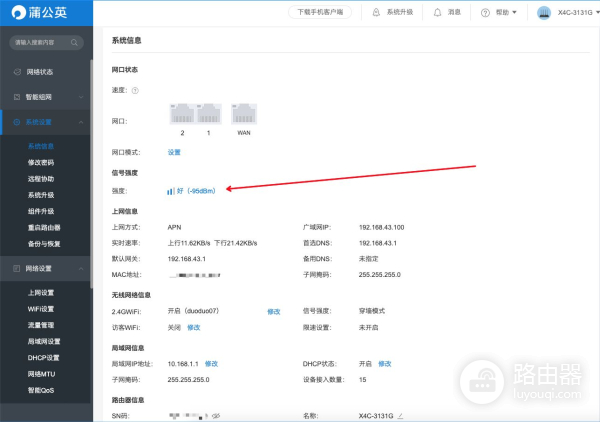Open 智能QoS page
The image size is (600, 422).
tap(41, 390)
